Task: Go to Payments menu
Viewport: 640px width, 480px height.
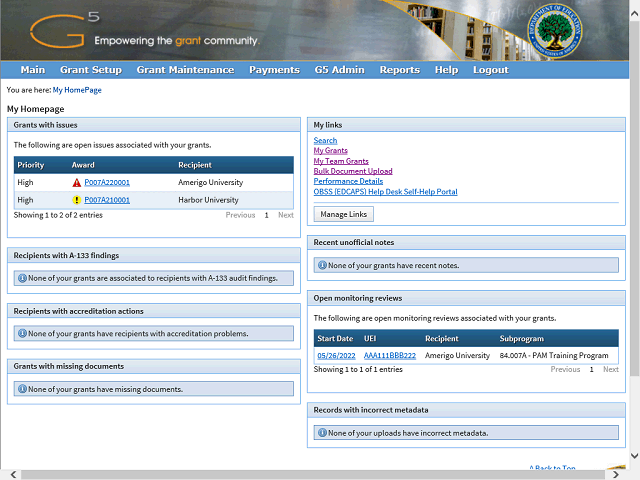Action: coord(274,70)
